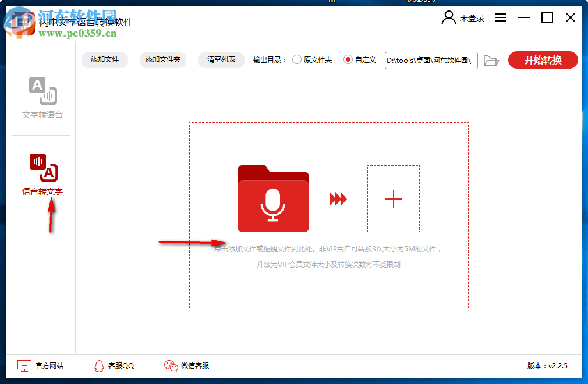Expand the output directory path field options
The image size is (588, 384).
pyautogui.click(x=431, y=60)
